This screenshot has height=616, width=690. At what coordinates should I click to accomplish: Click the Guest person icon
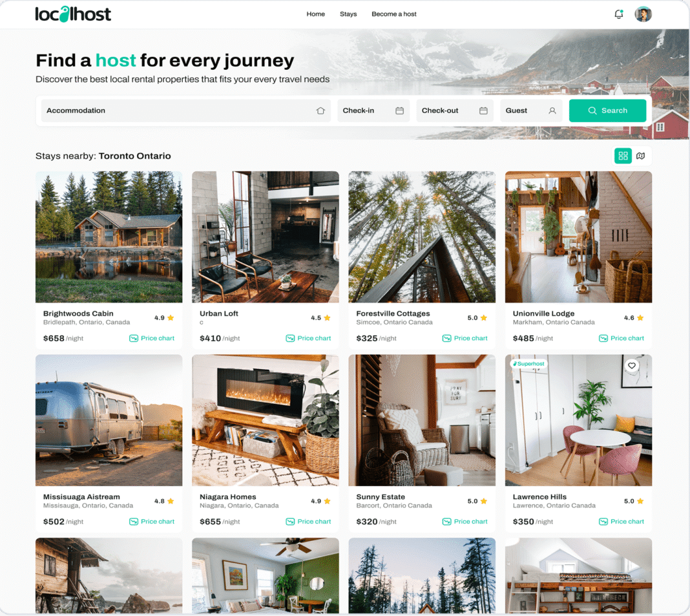(x=552, y=111)
